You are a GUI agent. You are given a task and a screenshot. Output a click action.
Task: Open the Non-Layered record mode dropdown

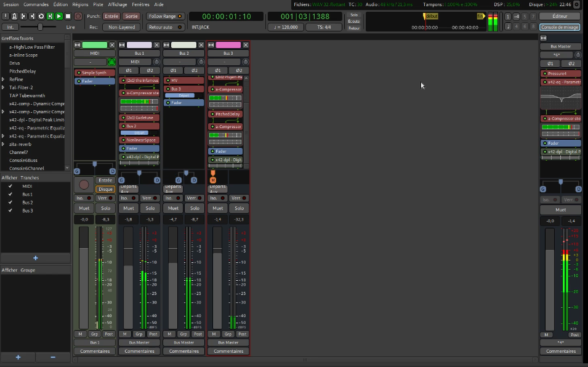pyautogui.click(x=122, y=27)
